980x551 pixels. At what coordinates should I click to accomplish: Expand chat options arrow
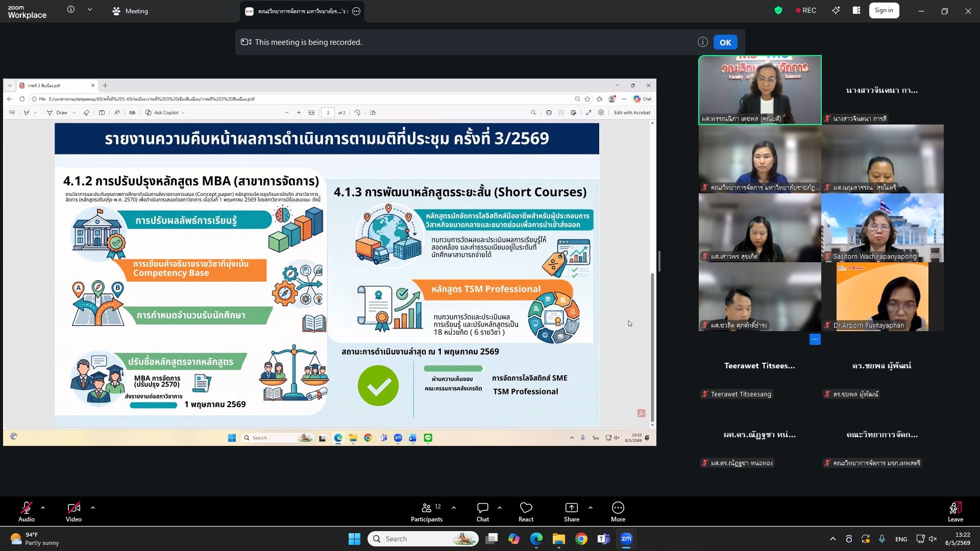click(500, 508)
